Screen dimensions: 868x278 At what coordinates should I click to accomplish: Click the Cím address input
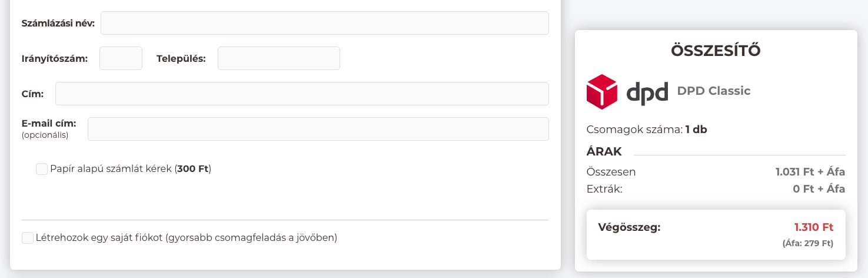302,94
